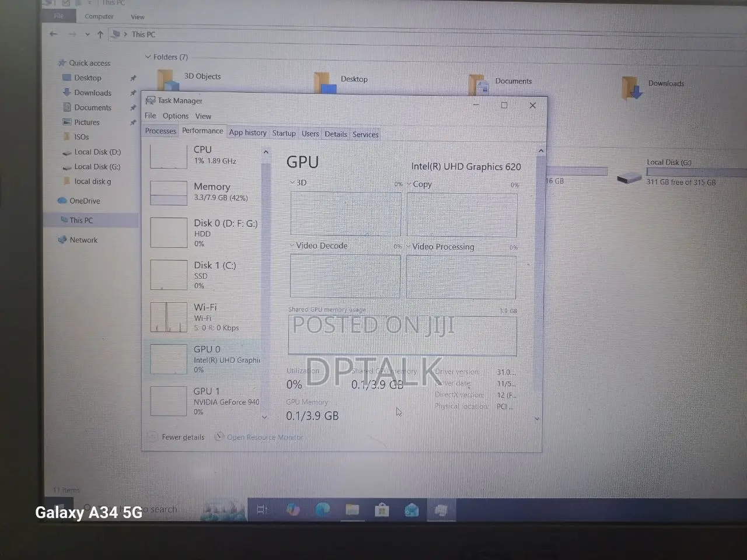Click the Shared GPU memory usage graph

tap(402, 335)
